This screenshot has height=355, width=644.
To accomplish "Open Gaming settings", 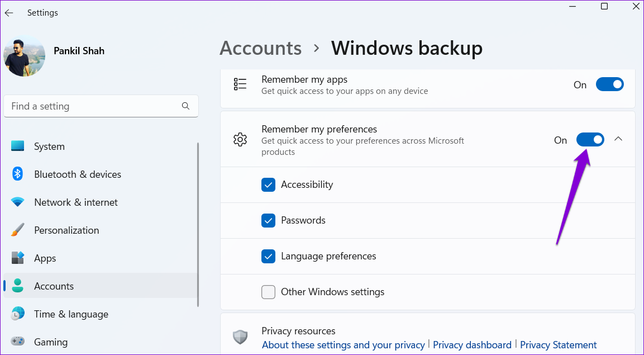I will [x=50, y=342].
